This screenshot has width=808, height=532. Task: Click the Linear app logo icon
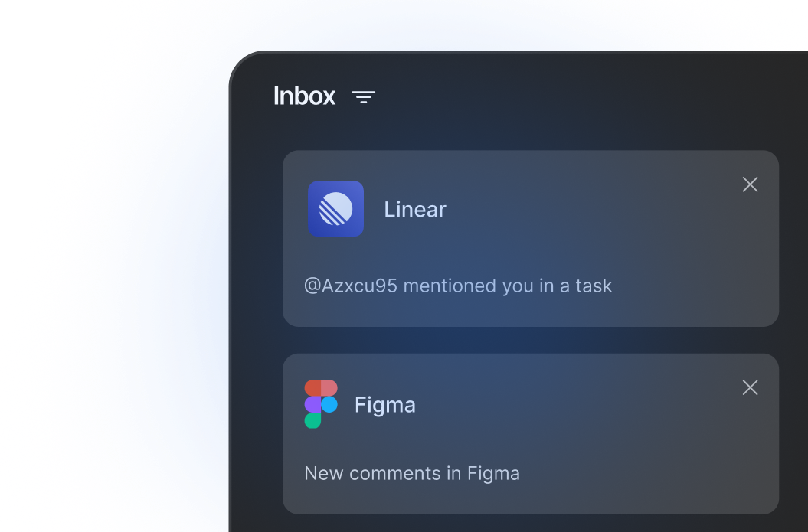tap(335, 208)
